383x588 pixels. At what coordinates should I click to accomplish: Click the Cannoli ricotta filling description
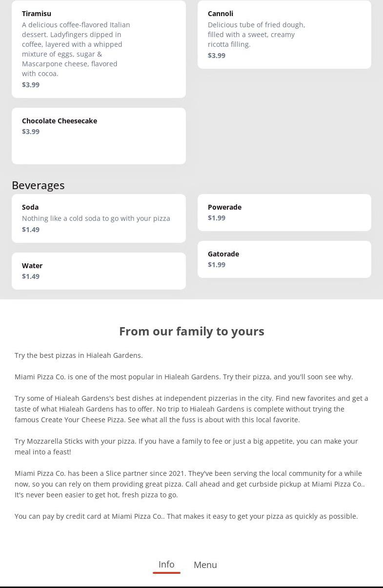point(256,34)
